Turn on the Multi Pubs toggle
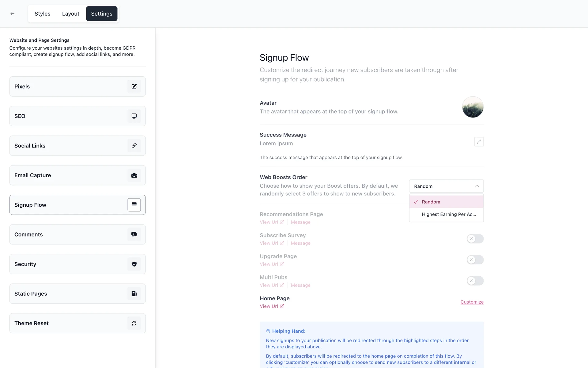Image resolution: width=588 pixels, height=368 pixels. click(475, 281)
